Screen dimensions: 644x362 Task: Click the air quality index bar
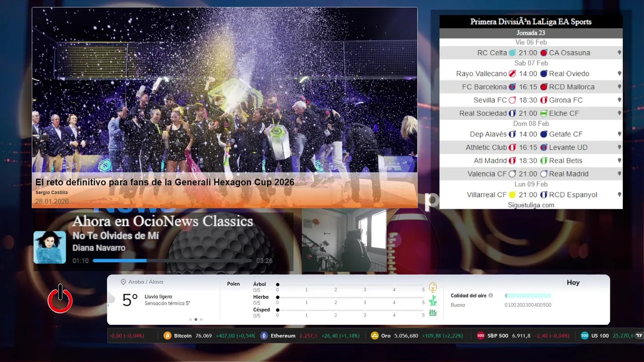click(x=528, y=296)
